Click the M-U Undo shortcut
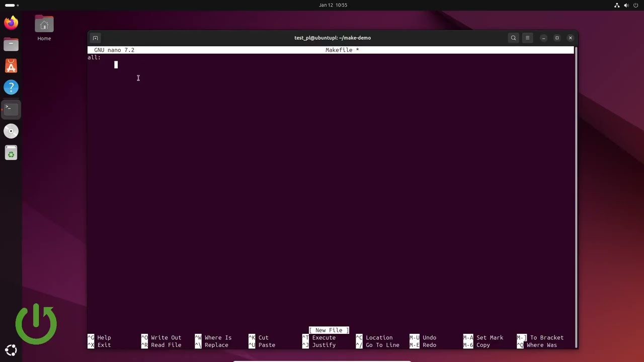Viewport: 644px width, 362px height. pos(423,338)
